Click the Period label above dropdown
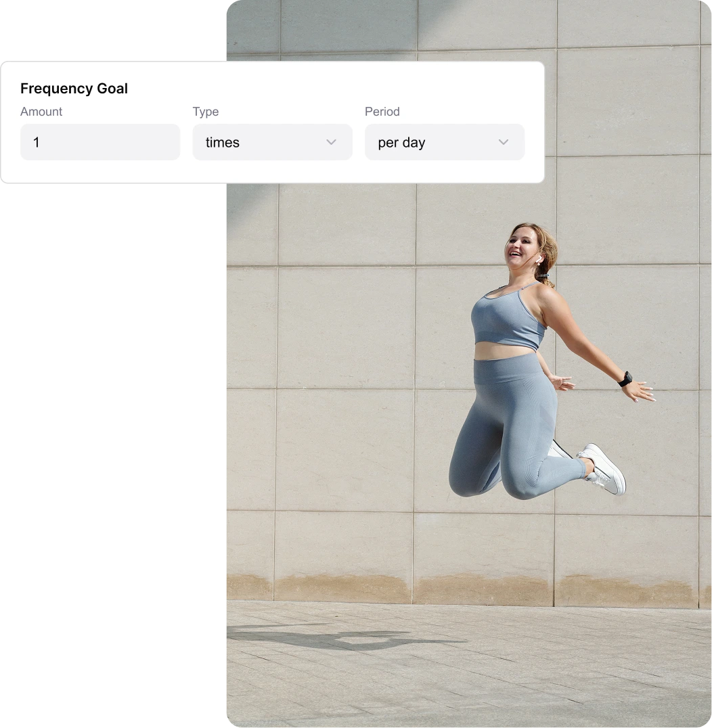Image resolution: width=712 pixels, height=728 pixels. coord(382,112)
